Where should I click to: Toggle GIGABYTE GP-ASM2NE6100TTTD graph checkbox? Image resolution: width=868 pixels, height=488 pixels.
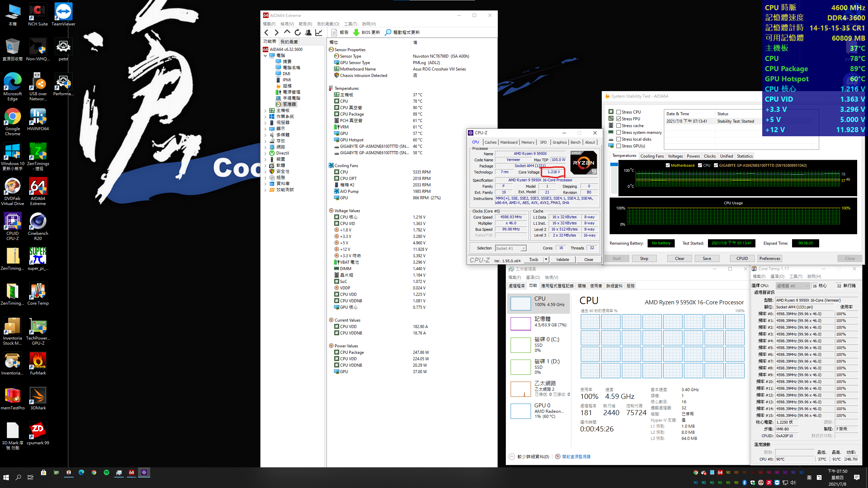click(716, 165)
